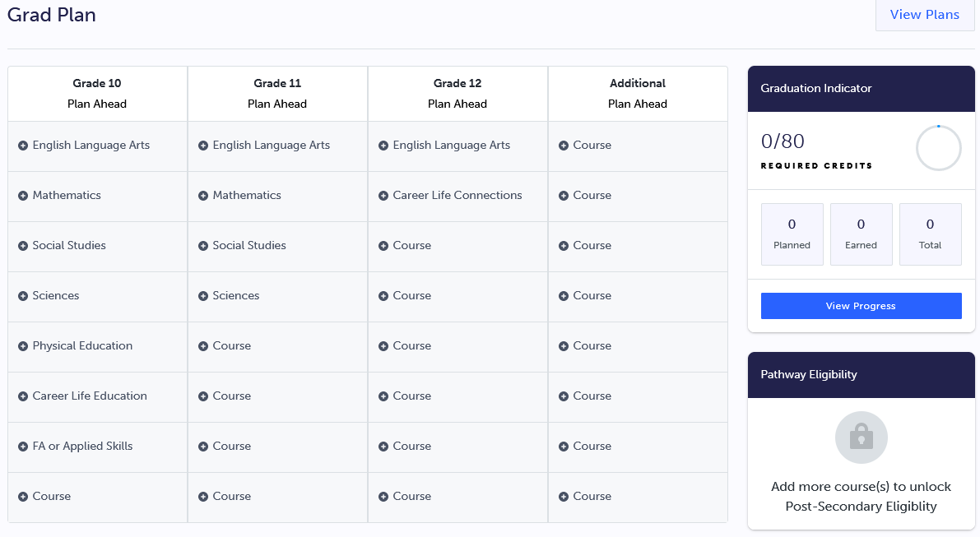Select the Grade 10 Plan Ahead header
980x537 pixels.
97,94
